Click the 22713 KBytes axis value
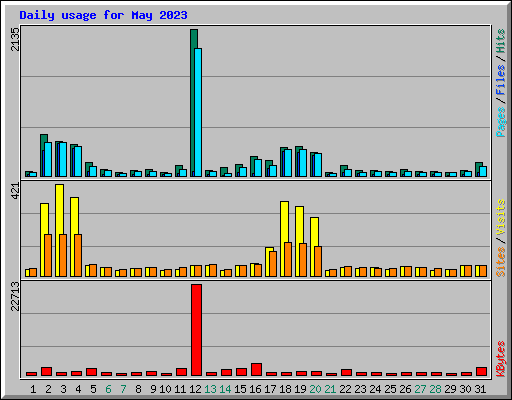512x400 pixels. (x=15, y=296)
